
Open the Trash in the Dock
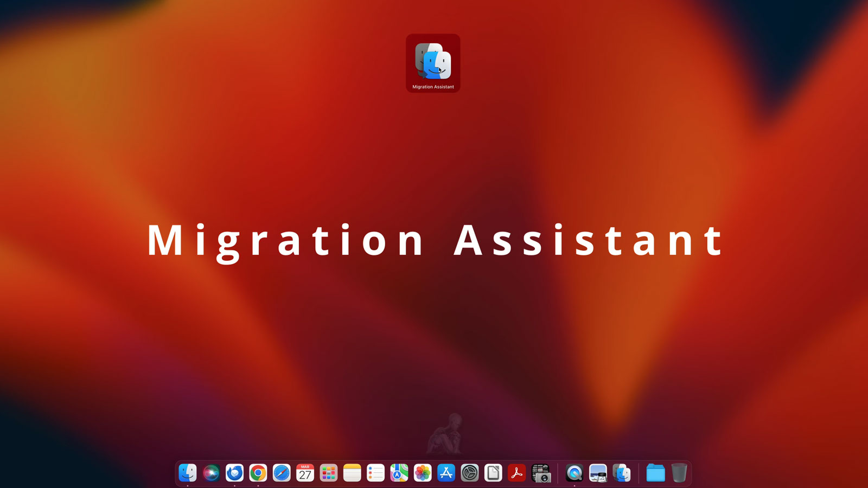point(679,473)
